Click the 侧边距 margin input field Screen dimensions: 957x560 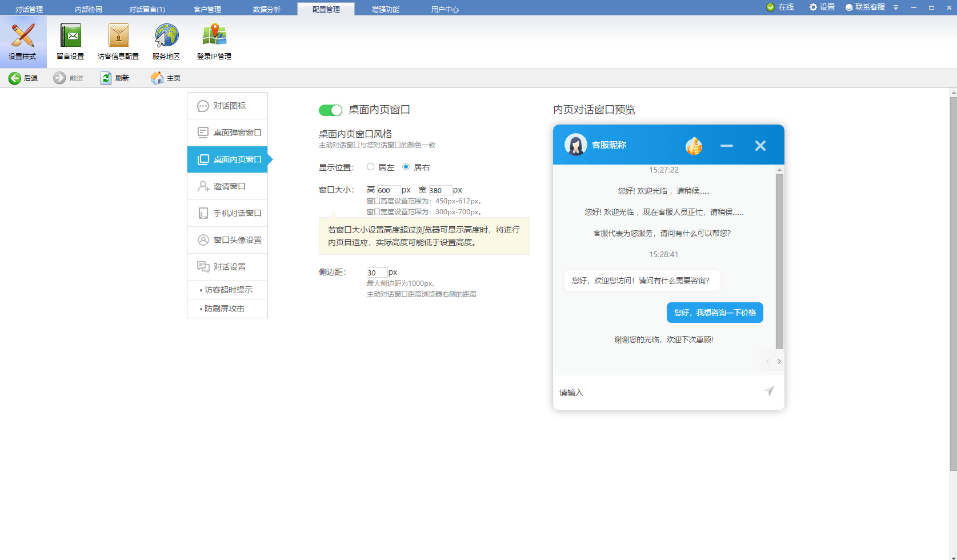tap(377, 273)
